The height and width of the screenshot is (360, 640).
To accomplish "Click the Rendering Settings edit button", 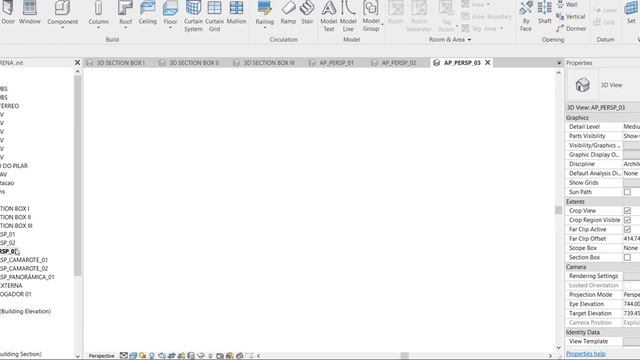I will pos(631,276).
